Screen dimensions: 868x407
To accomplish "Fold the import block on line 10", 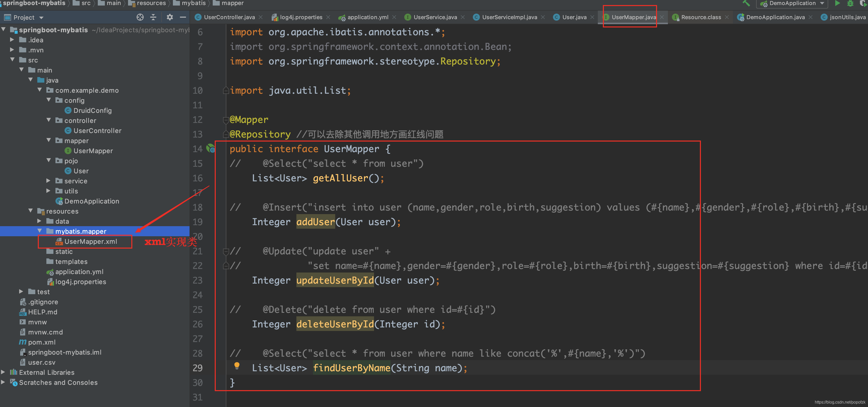I will click(x=226, y=90).
